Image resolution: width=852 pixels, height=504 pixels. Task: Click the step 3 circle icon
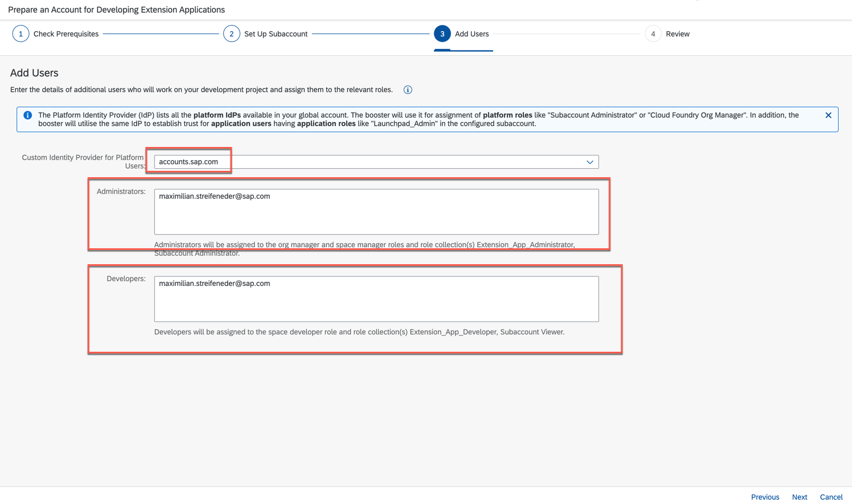(x=442, y=34)
